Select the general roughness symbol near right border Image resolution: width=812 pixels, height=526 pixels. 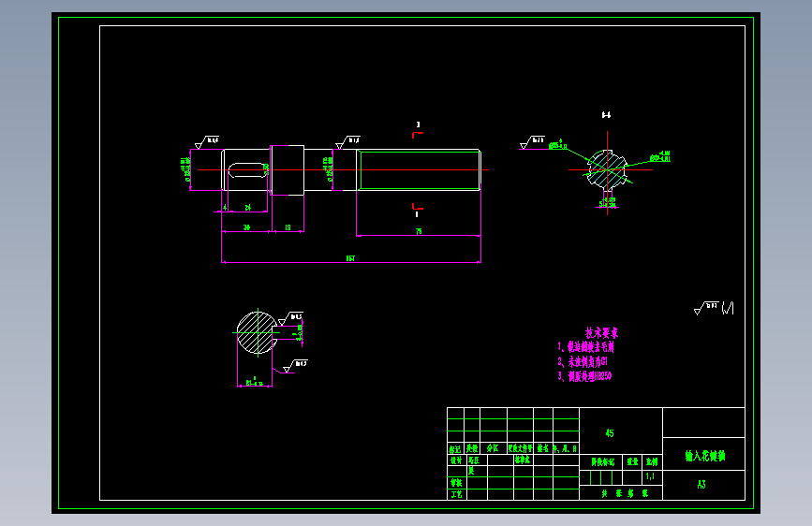point(714,308)
